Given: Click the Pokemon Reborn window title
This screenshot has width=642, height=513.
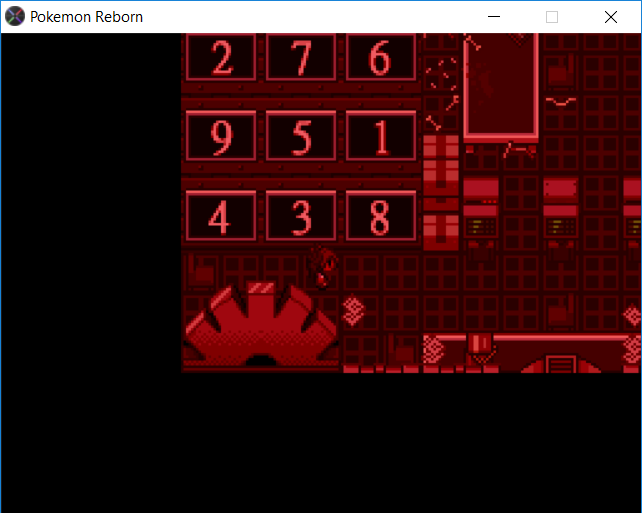Looking at the screenshot, I should click(86, 17).
